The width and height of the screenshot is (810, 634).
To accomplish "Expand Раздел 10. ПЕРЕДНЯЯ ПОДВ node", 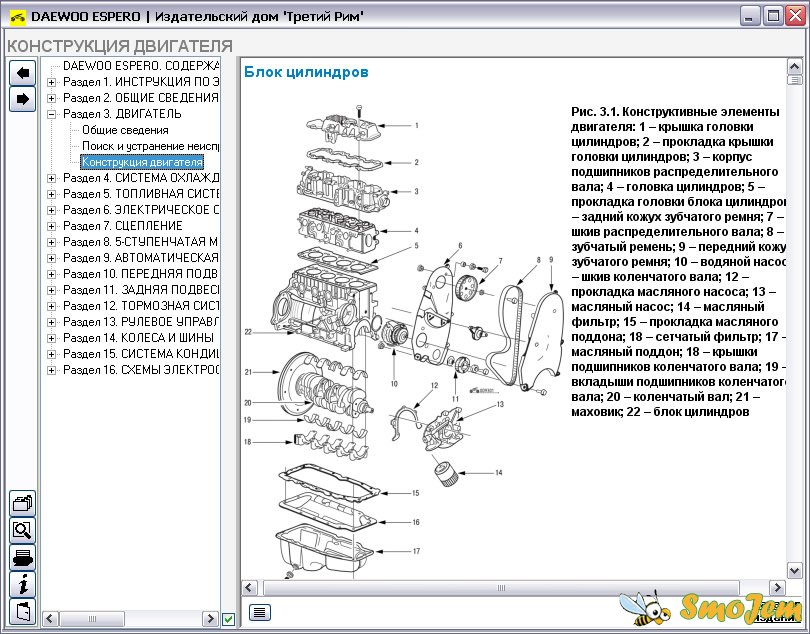I will coord(51,274).
